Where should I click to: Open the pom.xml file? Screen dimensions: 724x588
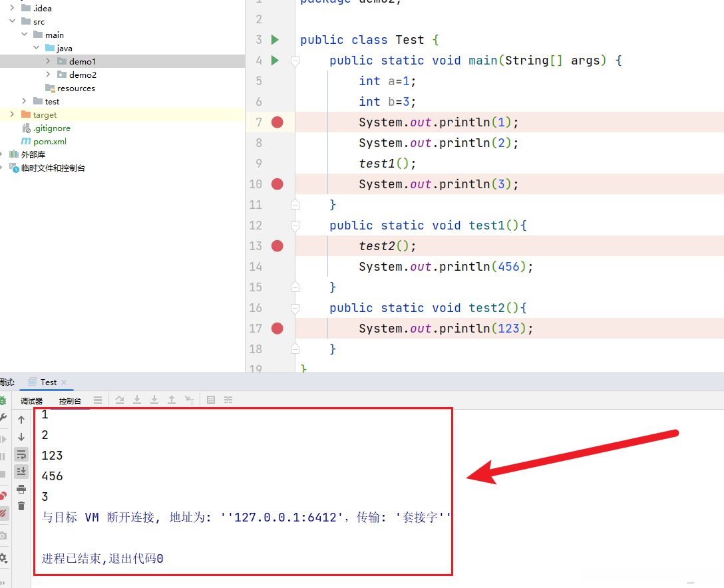pyautogui.click(x=50, y=142)
